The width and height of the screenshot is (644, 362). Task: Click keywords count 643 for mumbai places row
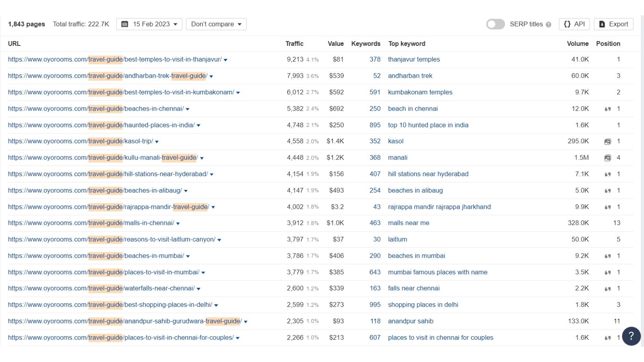(x=375, y=272)
